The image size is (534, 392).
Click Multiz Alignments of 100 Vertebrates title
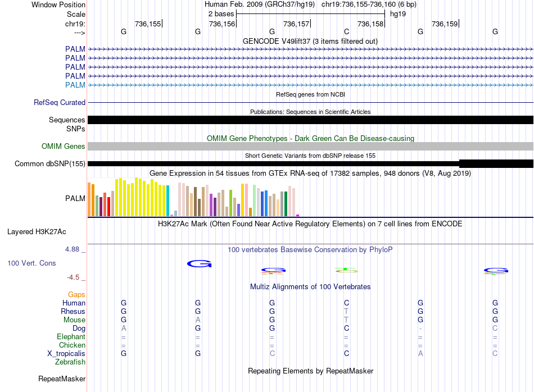click(x=310, y=287)
